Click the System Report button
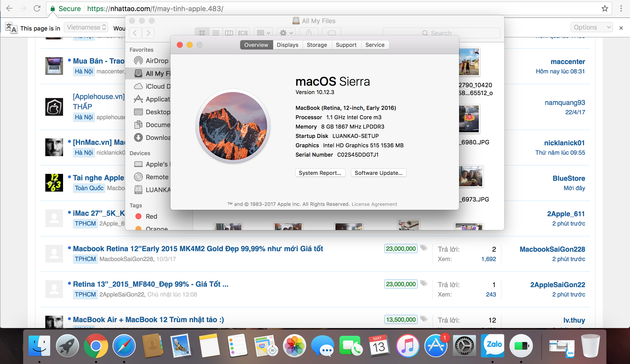This screenshot has width=630, height=364. pyautogui.click(x=320, y=173)
